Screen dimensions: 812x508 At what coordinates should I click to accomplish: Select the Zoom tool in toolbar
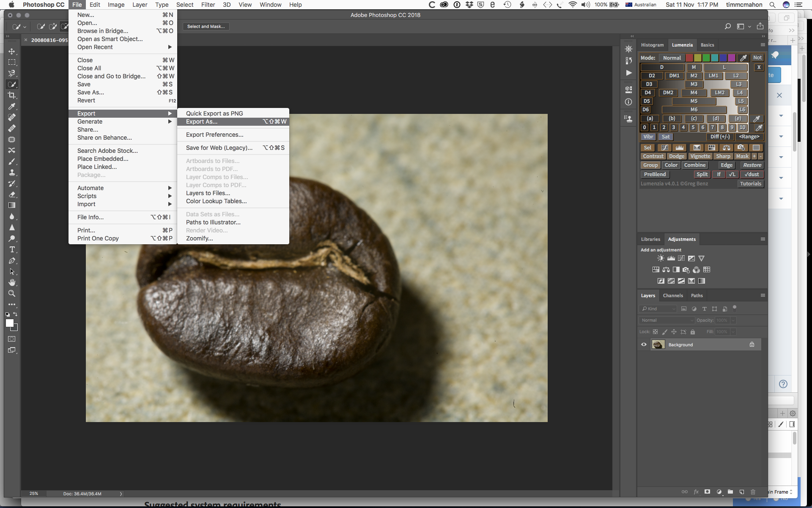[x=12, y=293]
